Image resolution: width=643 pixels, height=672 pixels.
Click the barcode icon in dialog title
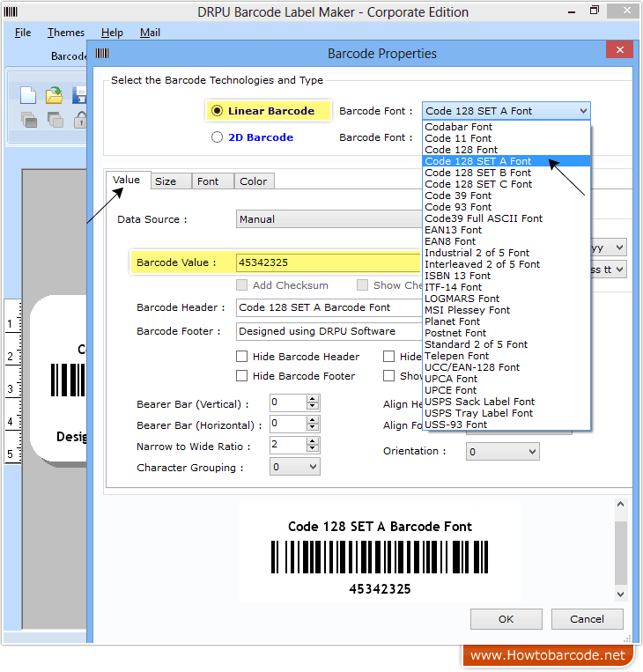[x=102, y=53]
